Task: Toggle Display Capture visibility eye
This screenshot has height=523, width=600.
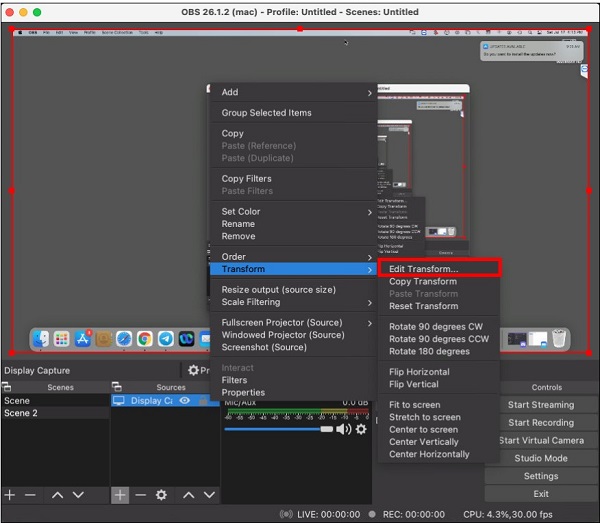Action: pos(185,400)
